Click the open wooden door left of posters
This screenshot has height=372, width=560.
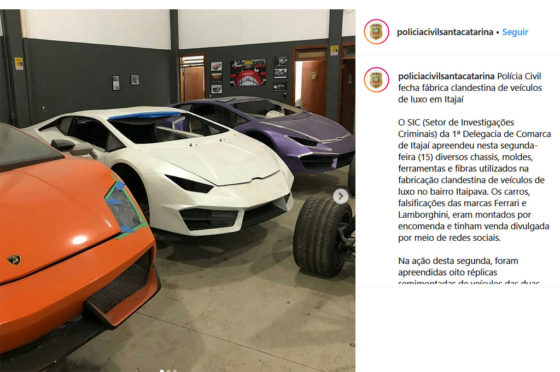click(192, 79)
